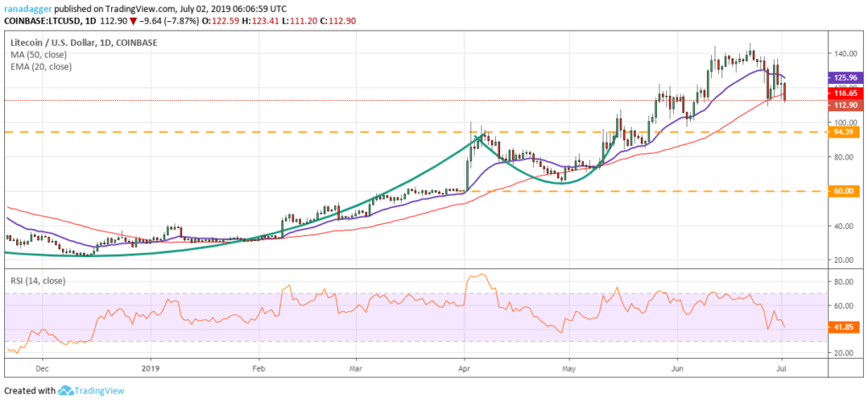Click the Jul timeline label
868x403 pixels.
pos(782,367)
